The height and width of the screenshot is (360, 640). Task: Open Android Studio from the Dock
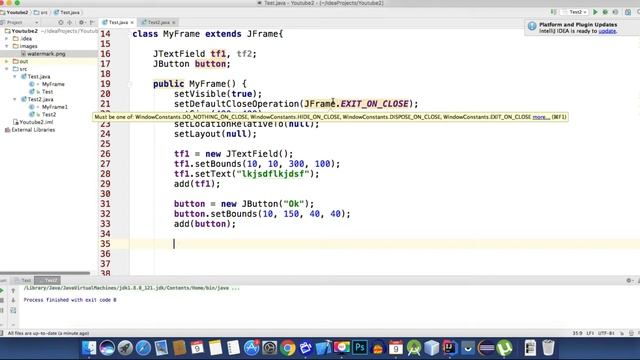(413, 348)
